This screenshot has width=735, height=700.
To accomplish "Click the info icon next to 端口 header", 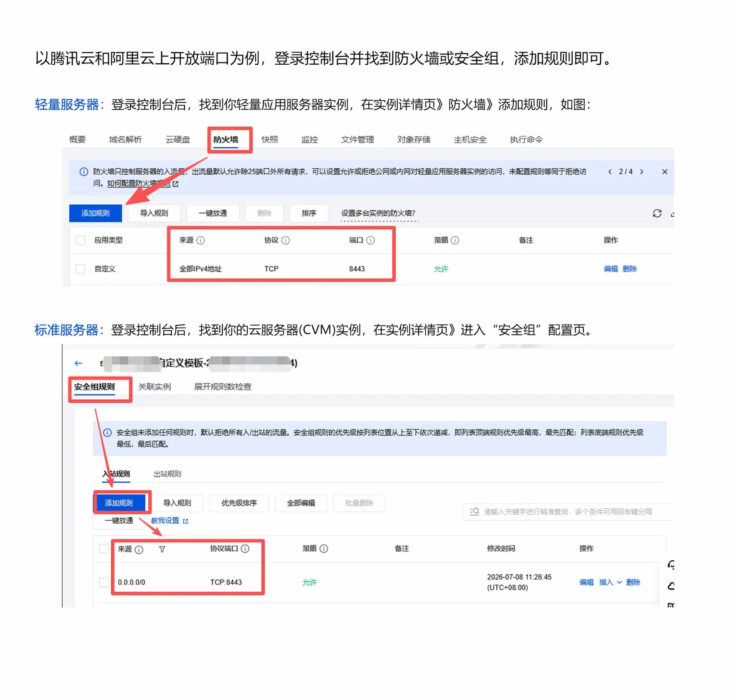I will tap(371, 240).
